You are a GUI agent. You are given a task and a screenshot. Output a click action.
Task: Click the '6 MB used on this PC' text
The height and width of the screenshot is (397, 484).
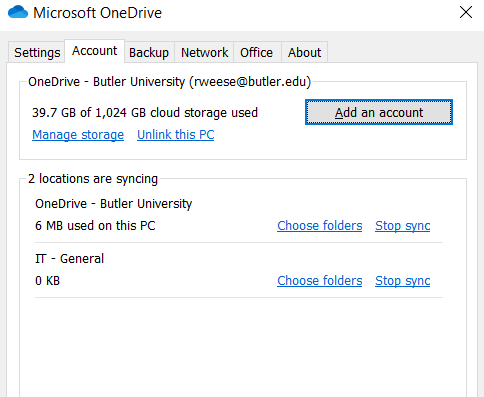tap(95, 226)
